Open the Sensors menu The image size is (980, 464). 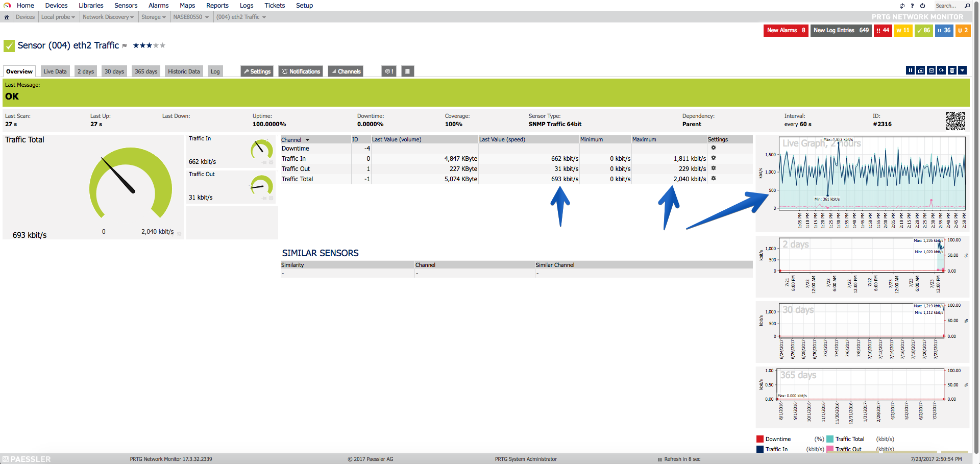(126, 6)
